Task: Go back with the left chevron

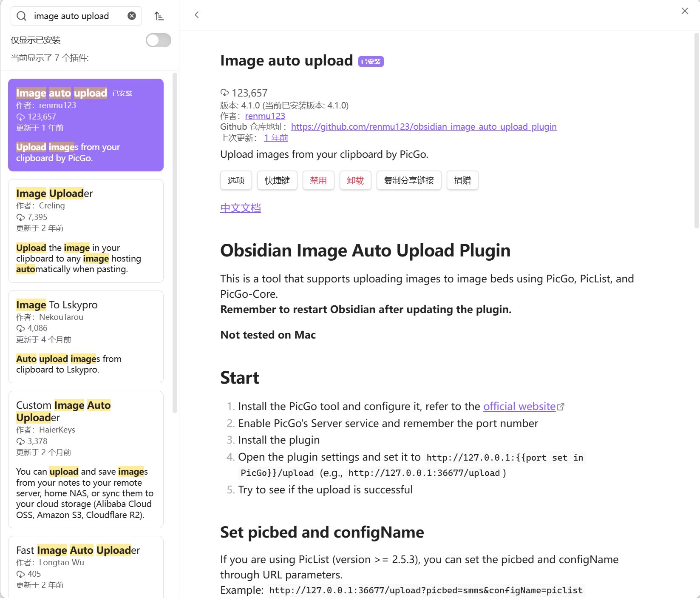Action: point(197,15)
